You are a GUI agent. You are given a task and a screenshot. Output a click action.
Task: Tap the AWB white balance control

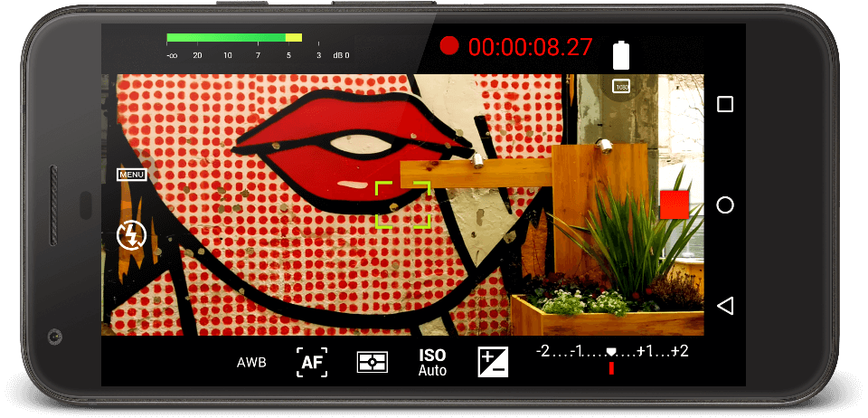[x=251, y=363]
